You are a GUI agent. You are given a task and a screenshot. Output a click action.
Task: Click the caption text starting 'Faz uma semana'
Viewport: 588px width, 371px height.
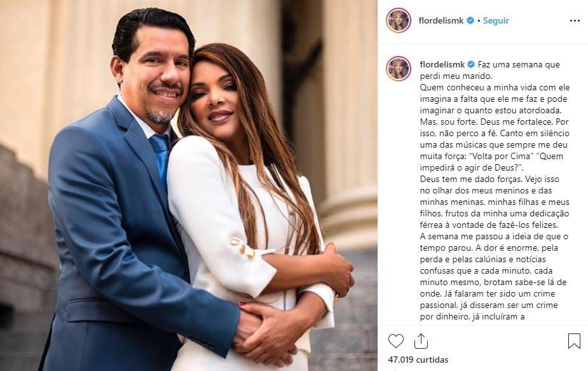click(x=489, y=70)
